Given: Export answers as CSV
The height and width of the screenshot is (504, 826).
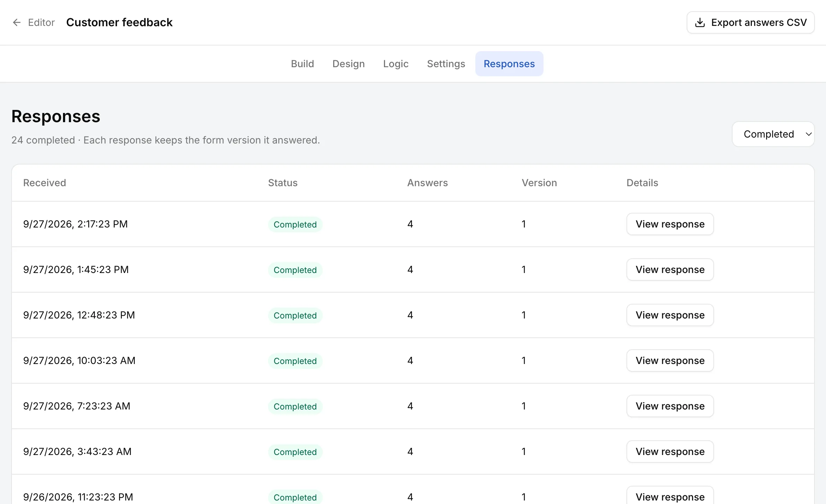Looking at the screenshot, I should tap(750, 22).
